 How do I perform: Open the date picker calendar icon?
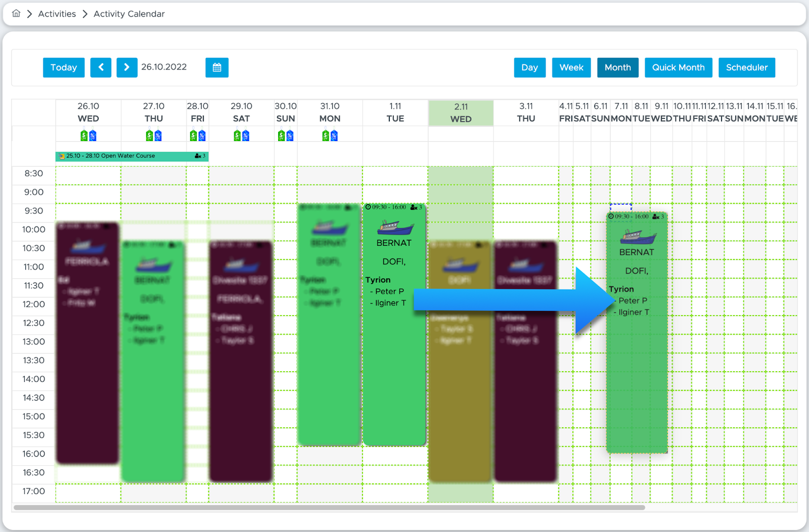click(x=217, y=67)
